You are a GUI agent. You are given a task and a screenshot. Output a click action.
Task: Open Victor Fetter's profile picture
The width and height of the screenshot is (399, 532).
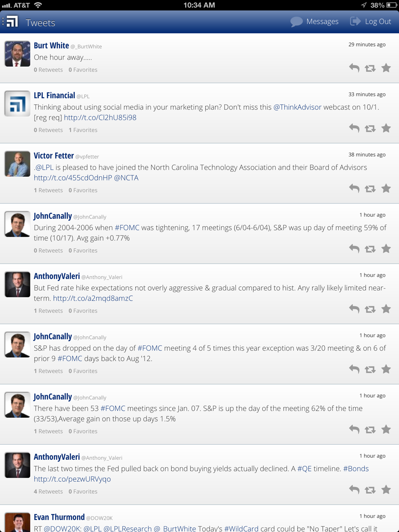[x=18, y=164]
